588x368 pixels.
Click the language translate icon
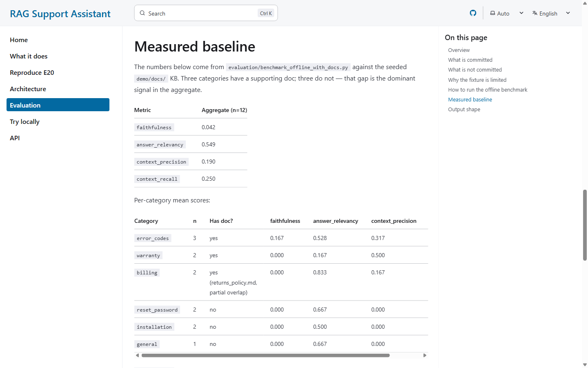535,13
